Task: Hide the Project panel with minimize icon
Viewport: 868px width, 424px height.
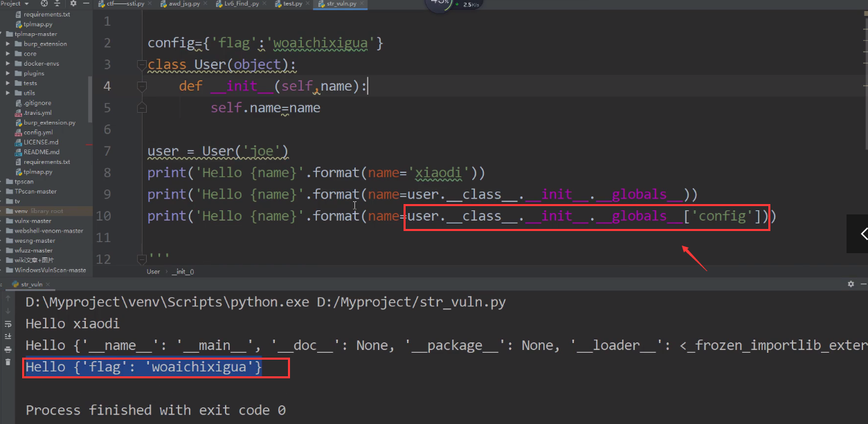Action: tap(86, 3)
